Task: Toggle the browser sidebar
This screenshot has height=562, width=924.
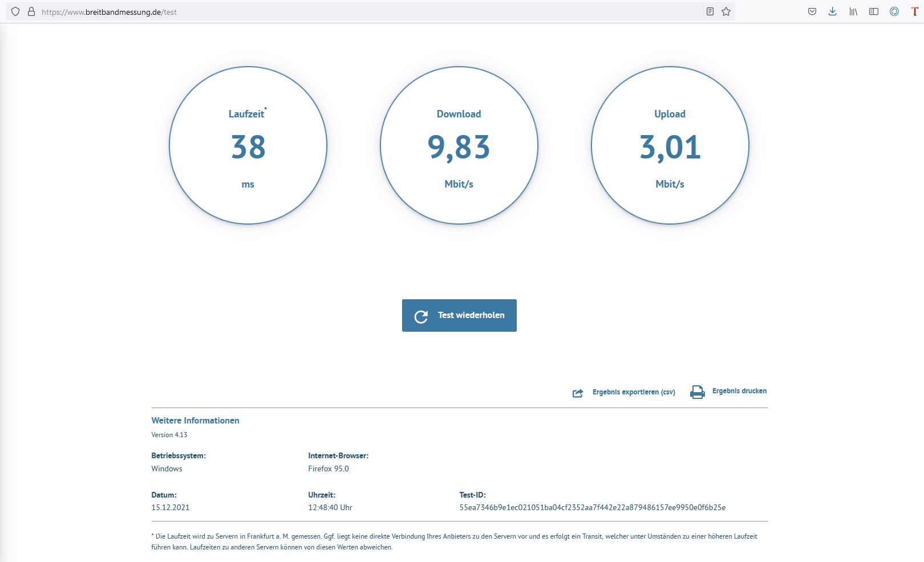Action: (x=874, y=11)
